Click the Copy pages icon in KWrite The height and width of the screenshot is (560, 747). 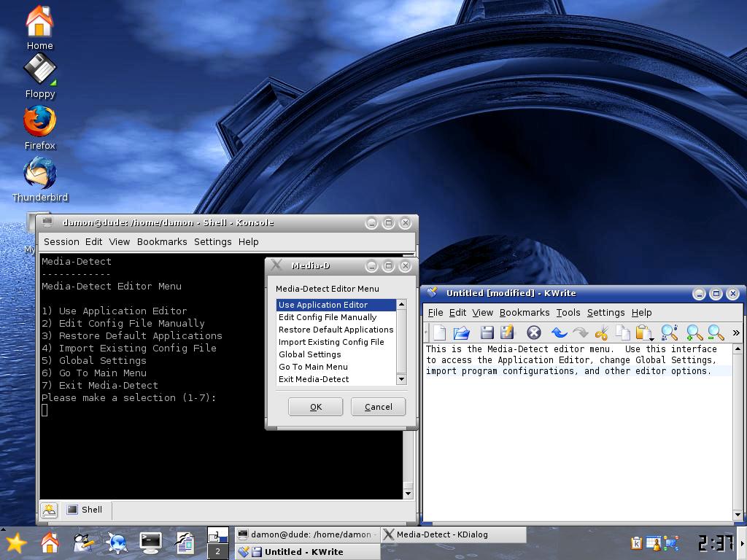622,332
